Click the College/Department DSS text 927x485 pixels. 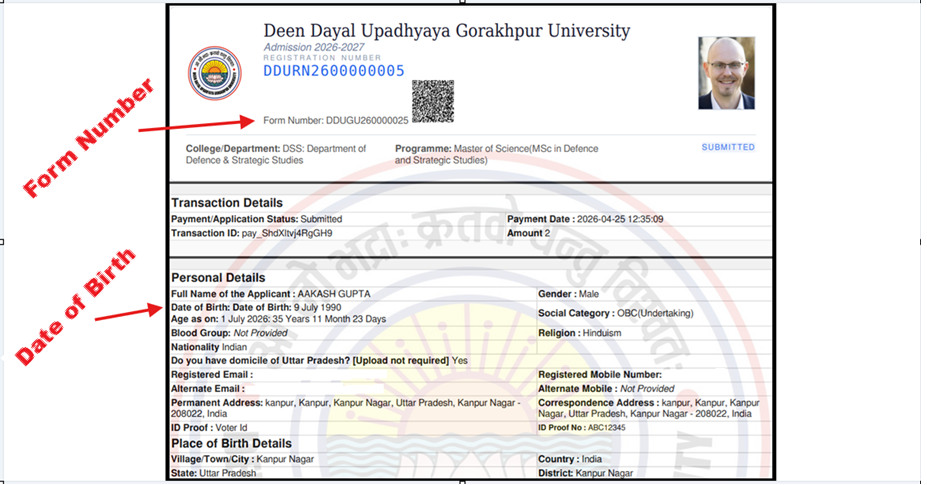(x=276, y=154)
